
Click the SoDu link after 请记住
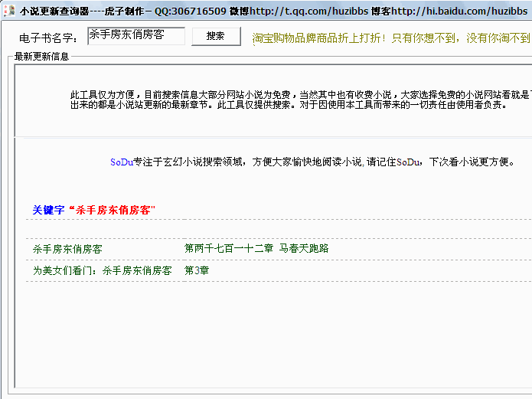(409, 162)
